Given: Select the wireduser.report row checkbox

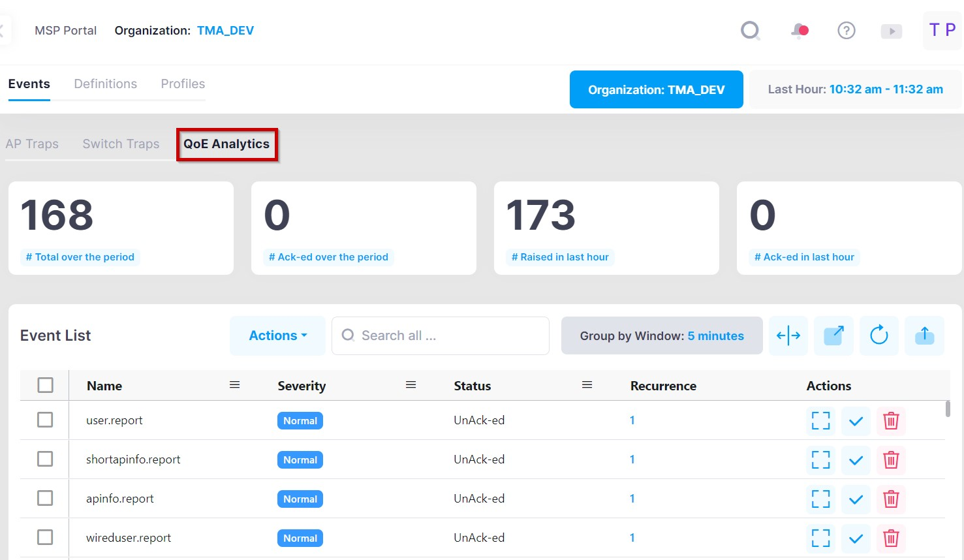Looking at the screenshot, I should click(45, 537).
